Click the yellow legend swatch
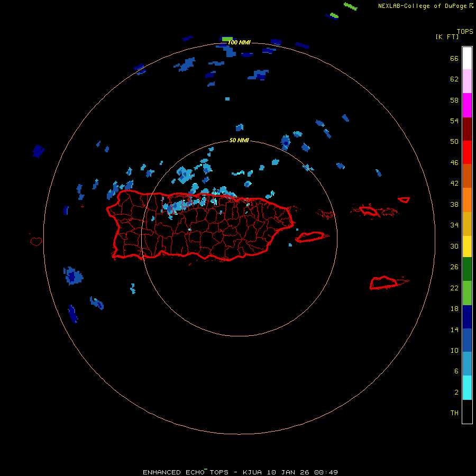The image size is (476, 476). 467,246
